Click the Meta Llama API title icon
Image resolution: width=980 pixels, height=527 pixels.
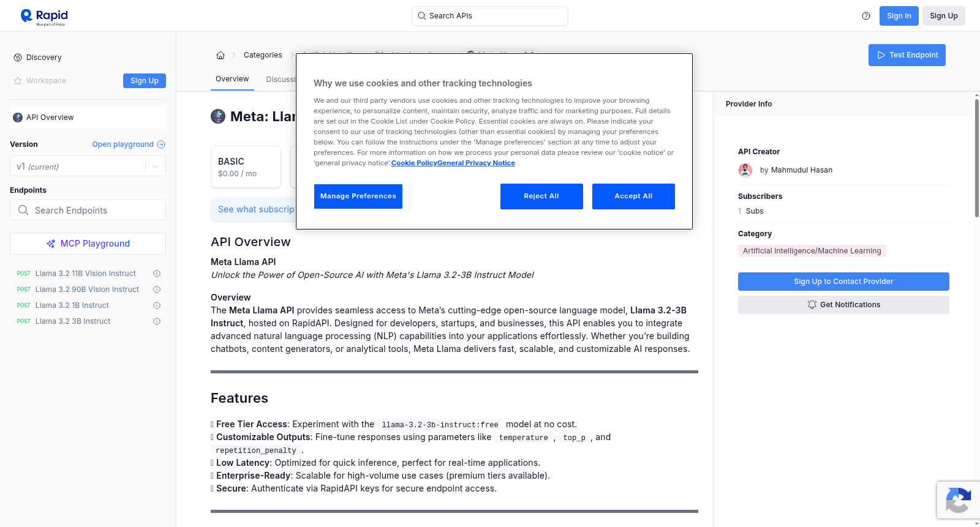[218, 116]
